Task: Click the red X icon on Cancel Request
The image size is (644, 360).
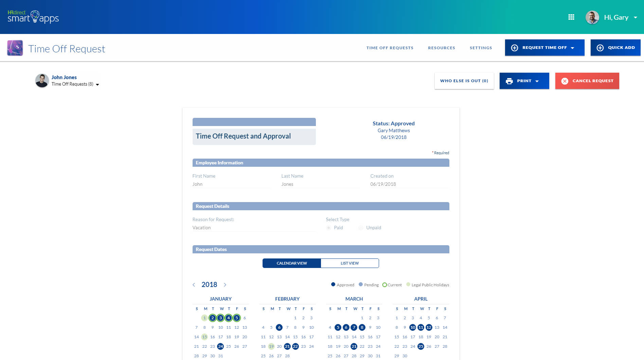Action: (x=565, y=81)
